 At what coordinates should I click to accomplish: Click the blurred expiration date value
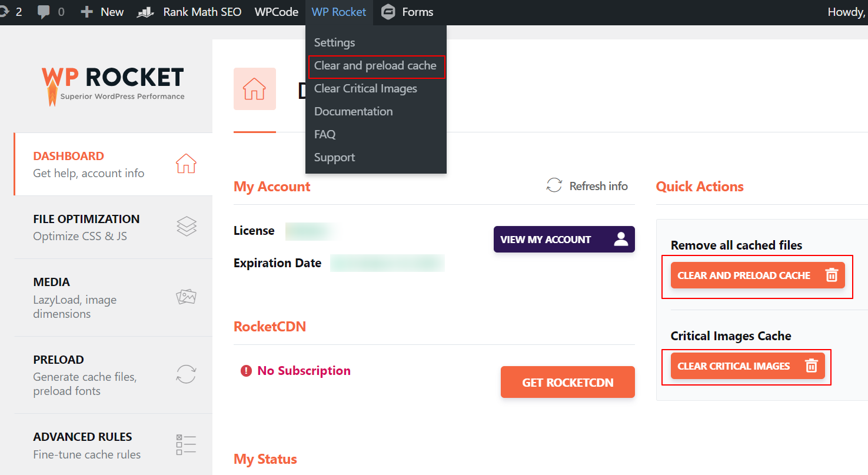point(387,263)
